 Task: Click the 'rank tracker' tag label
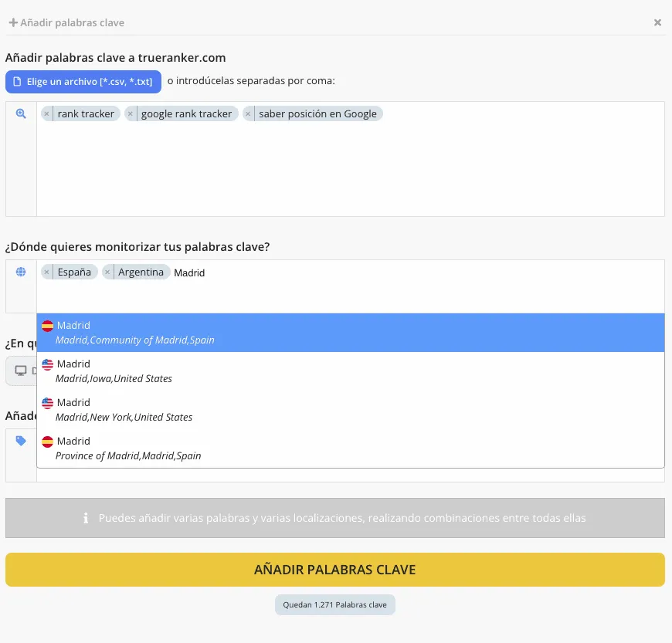(86, 114)
